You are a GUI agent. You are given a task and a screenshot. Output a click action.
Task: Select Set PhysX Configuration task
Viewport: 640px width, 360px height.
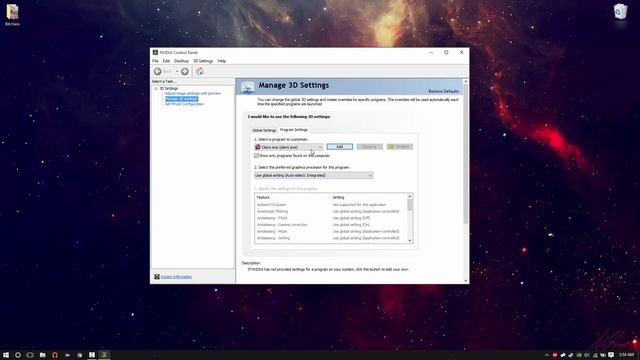click(x=184, y=104)
